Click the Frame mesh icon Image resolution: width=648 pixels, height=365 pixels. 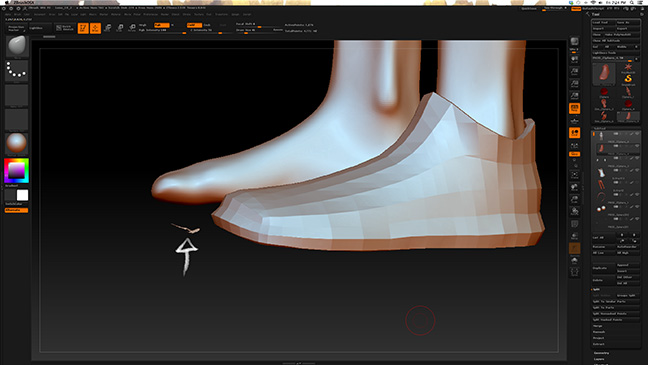click(574, 174)
